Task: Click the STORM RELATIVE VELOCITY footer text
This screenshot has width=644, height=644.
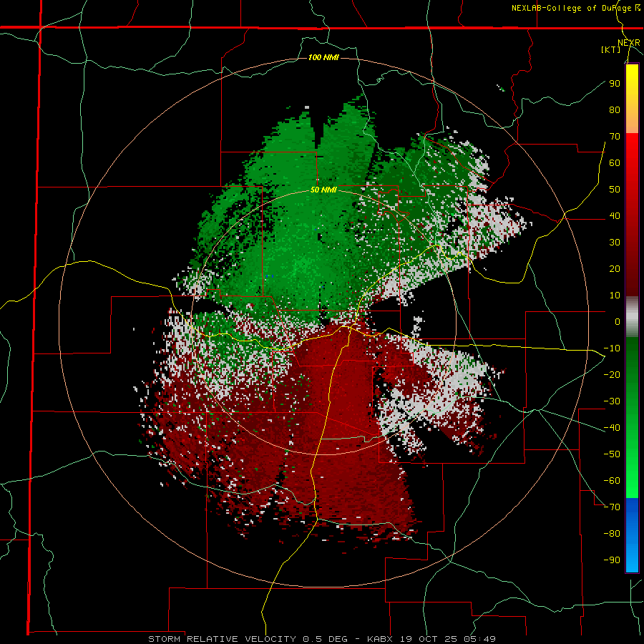Action: [x=222, y=639]
